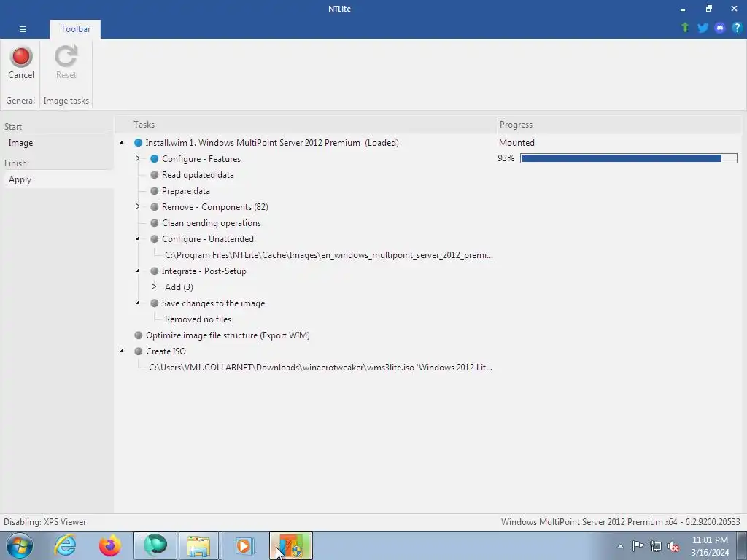Image resolution: width=747 pixels, height=560 pixels.
Task: Click the gray dot beside Create ISO
Action: pyautogui.click(x=138, y=351)
